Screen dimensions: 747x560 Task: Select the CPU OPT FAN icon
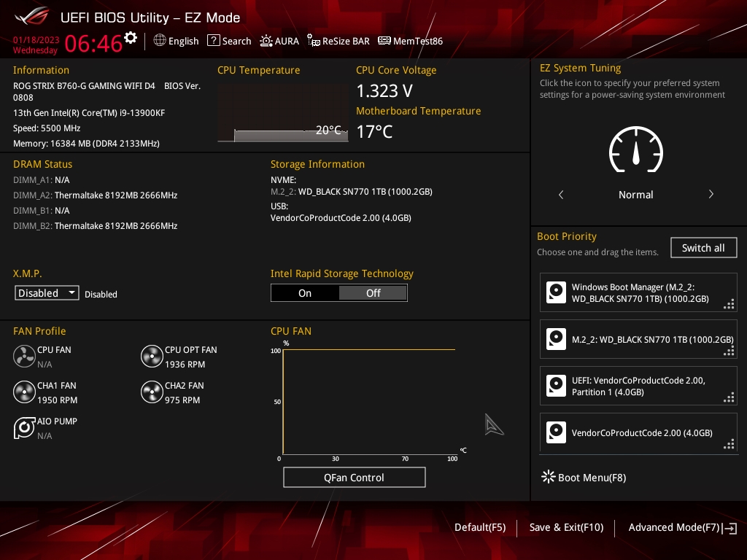[152, 356]
